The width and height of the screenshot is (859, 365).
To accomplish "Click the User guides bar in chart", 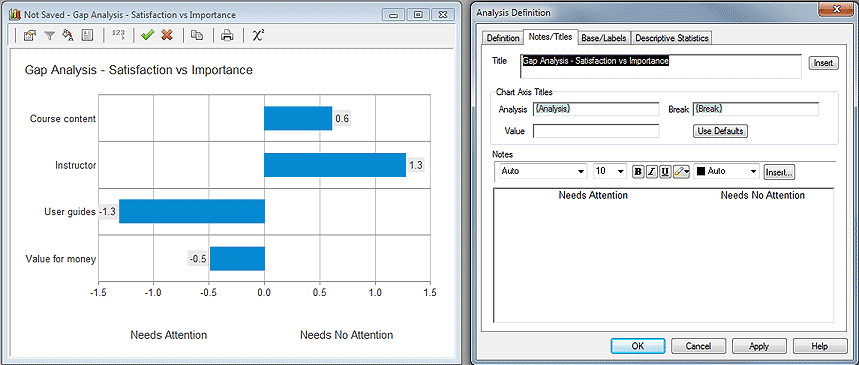I will (192, 211).
